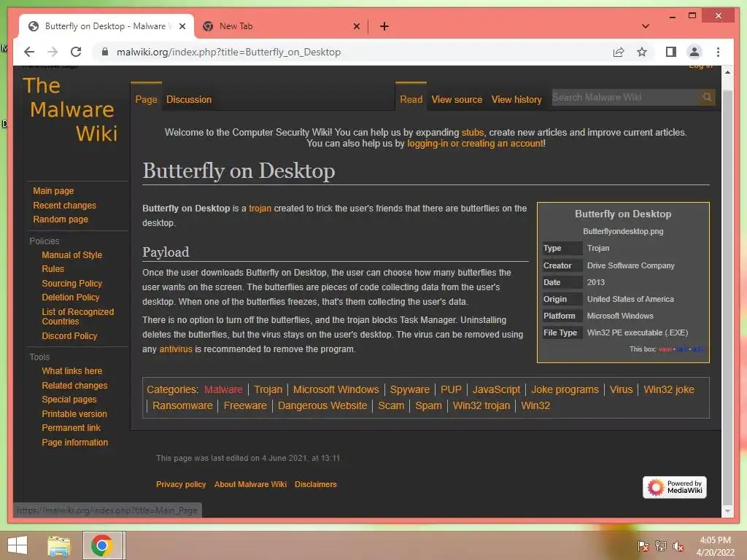Click The Malware Wiki logo
The width and height of the screenshot is (747, 560).
[x=71, y=109]
